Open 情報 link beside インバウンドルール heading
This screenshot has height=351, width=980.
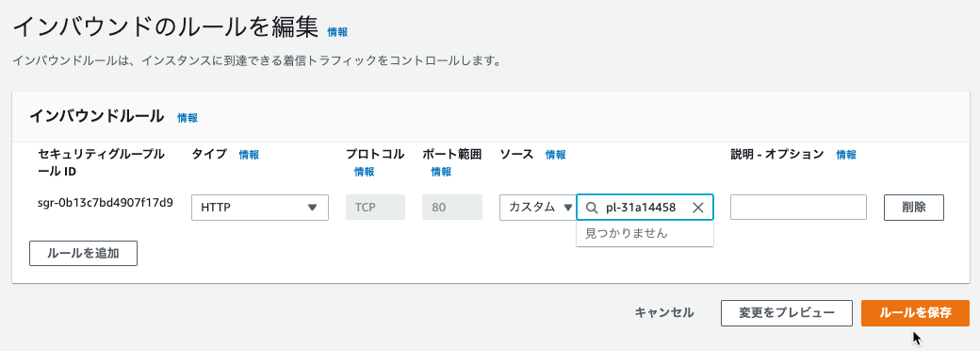point(188,118)
